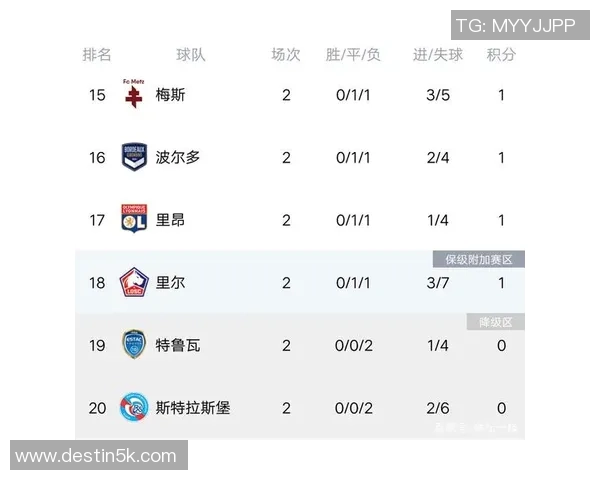The width and height of the screenshot is (600, 480).
Task: Sort by 胜/平/负 column header
Action: coord(353,54)
